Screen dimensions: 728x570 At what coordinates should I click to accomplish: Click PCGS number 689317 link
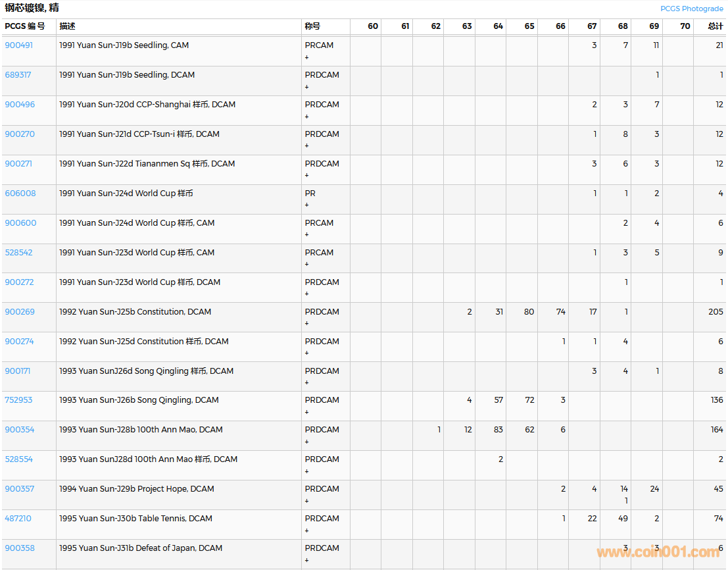(x=18, y=75)
